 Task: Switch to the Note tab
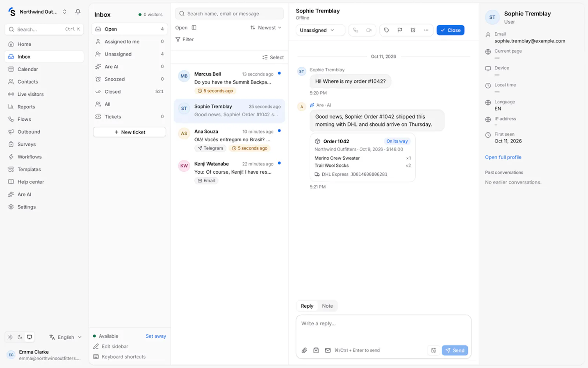tap(327, 306)
